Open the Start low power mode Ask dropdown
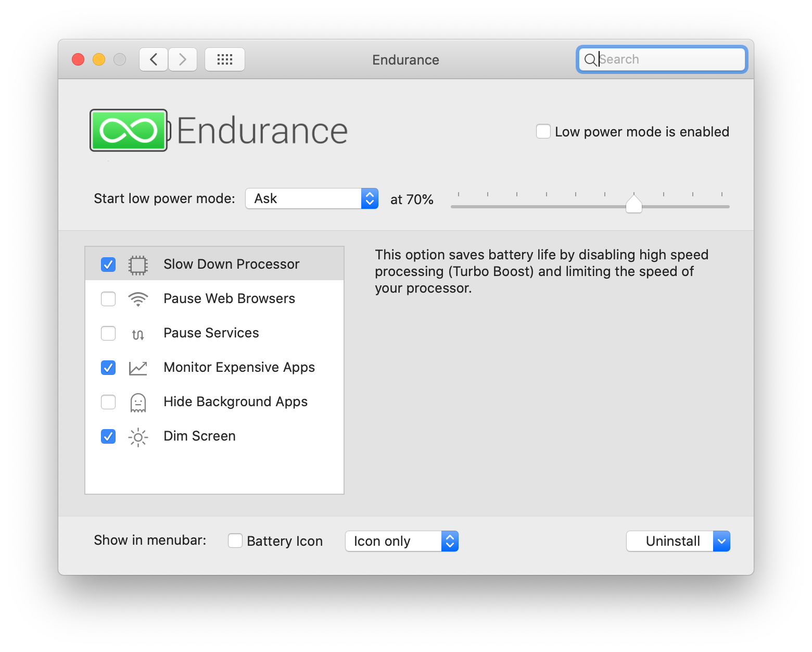This screenshot has width=812, height=652. 312,198
